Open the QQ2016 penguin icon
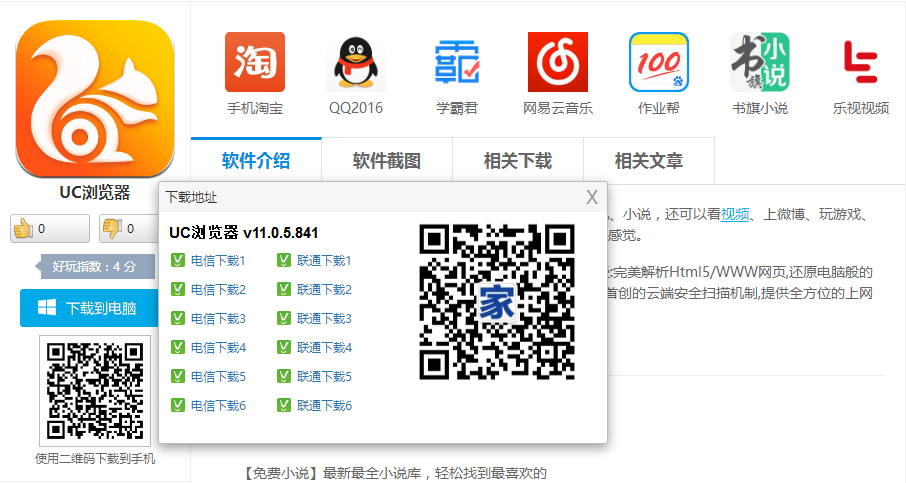The width and height of the screenshot is (906, 483). pos(356,62)
